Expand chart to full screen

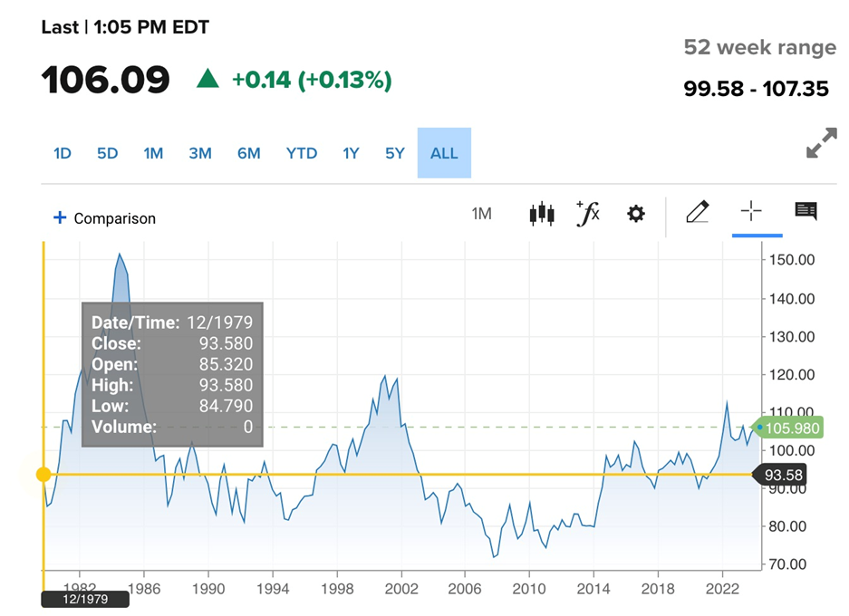pyautogui.click(x=821, y=145)
